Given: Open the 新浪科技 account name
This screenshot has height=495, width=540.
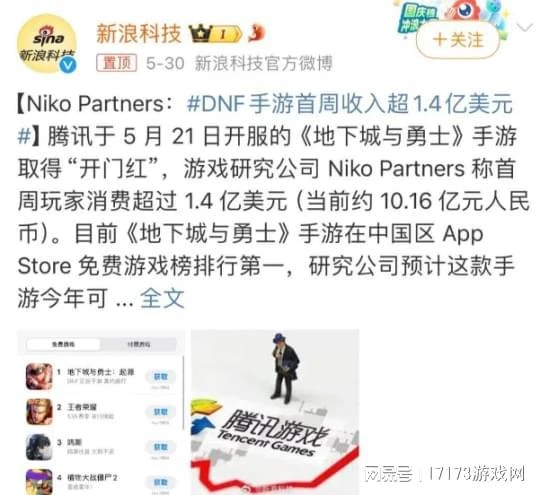Looking at the screenshot, I should click(x=139, y=33).
